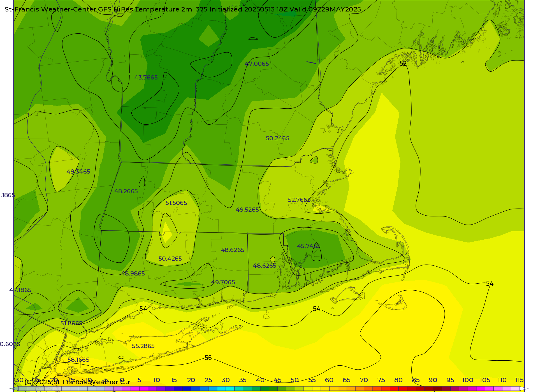Click the 45.7465 temperature value
The width and height of the screenshot is (538, 392).
pos(309,246)
